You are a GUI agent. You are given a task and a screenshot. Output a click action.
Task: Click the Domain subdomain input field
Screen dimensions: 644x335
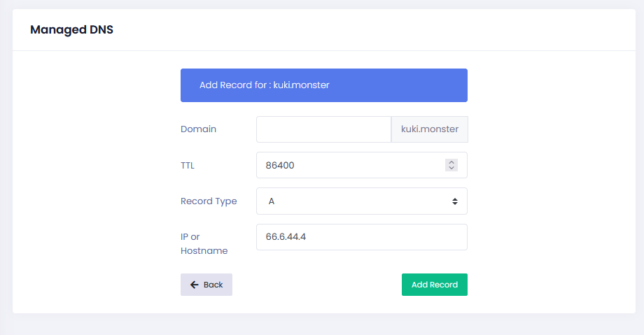pos(323,129)
